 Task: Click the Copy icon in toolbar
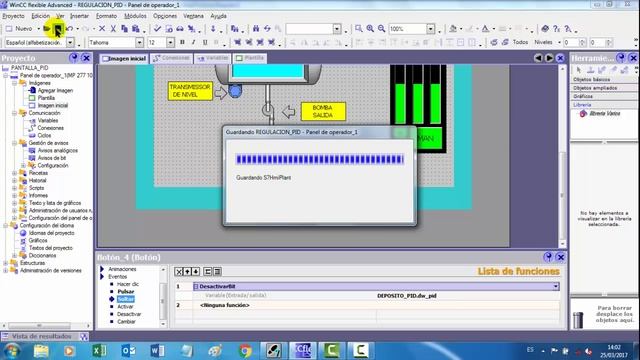point(124,29)
